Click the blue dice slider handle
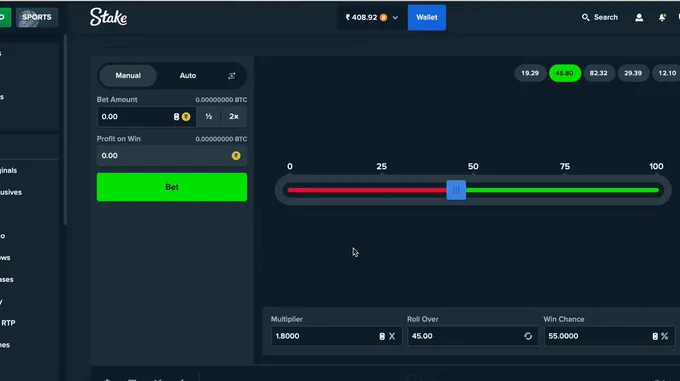The width and height of the screenshot is (680, 381). 456,190
